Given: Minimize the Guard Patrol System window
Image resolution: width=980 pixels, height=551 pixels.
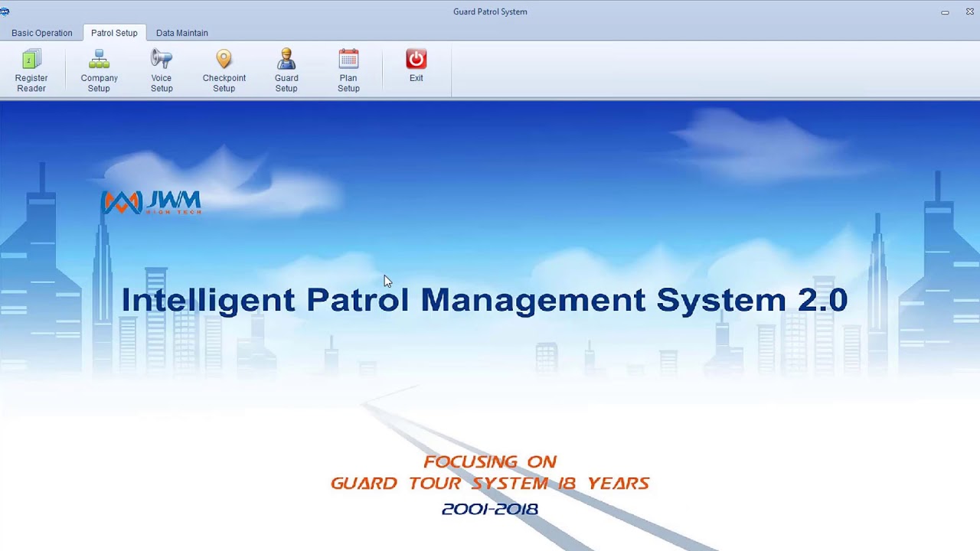Looking at the screenshot, I should point(945,11).
